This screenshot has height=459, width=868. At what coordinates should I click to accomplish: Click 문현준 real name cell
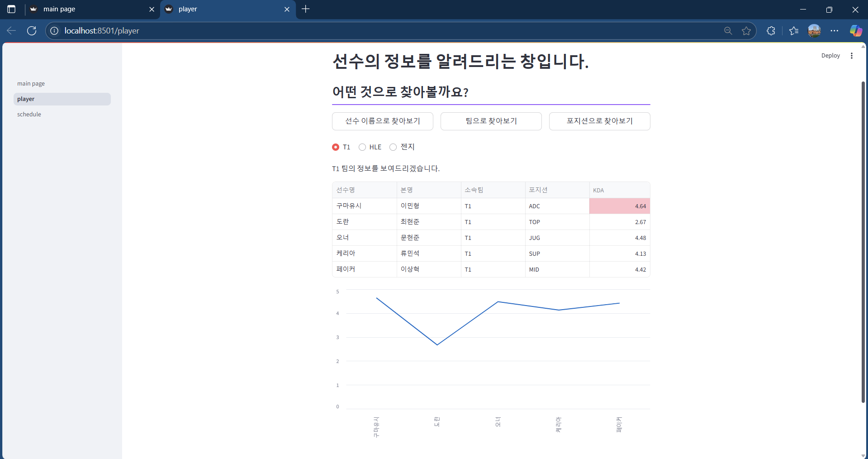[x=429, y=238]
